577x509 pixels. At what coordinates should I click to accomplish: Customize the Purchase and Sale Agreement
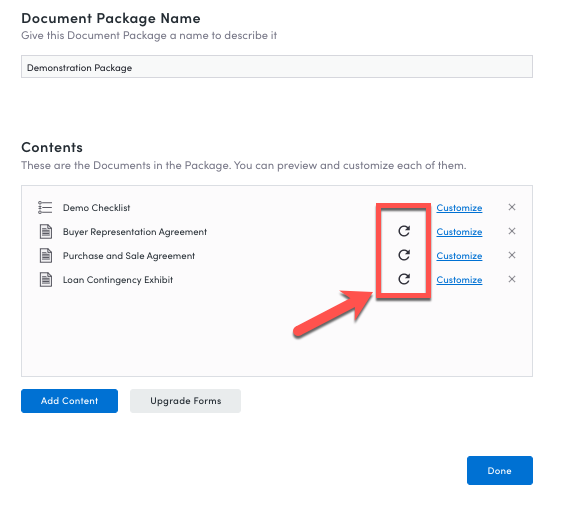[459, 255]
